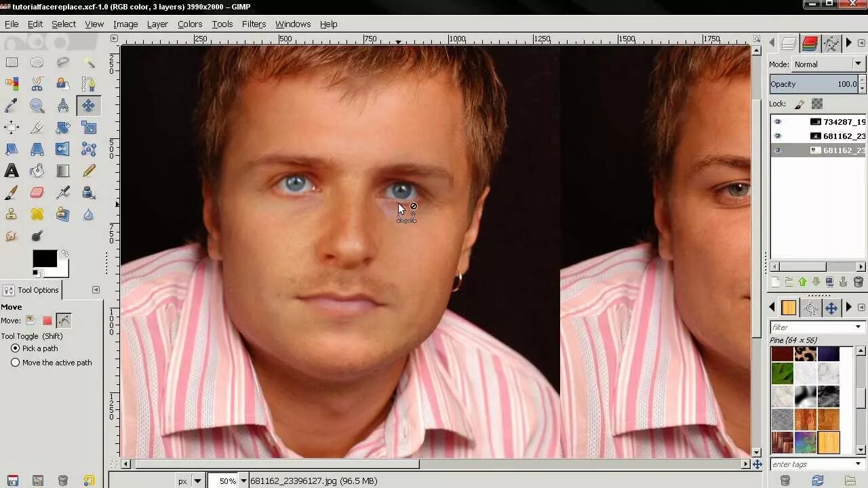Select the Blend gradient tool
Image resolution: width=868 pixels, height=488 pixels.
[63, 171]
